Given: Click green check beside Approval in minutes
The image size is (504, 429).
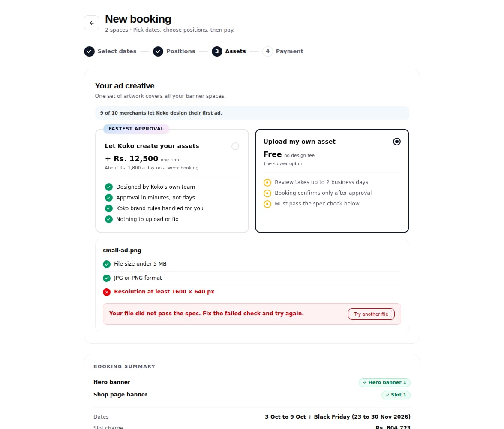Looking at the screenshot, I should click(x=109, y=198).
